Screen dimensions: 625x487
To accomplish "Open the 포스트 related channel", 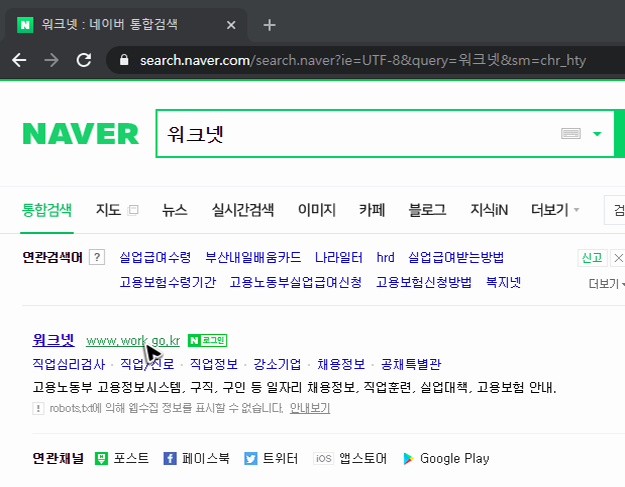I will point(122,459).
